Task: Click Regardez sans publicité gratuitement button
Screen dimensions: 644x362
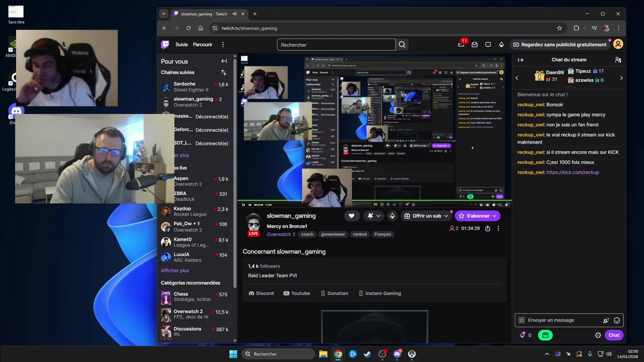Action: [x=560, y=45]
